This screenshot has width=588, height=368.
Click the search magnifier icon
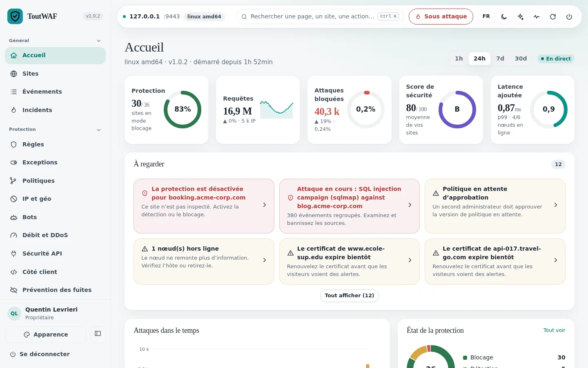244,17
